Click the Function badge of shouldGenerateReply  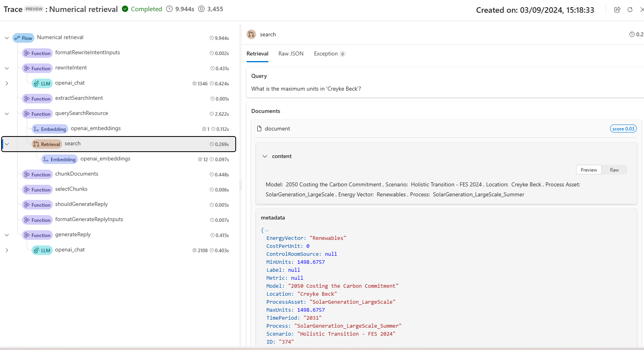click(x=37, y=205)
